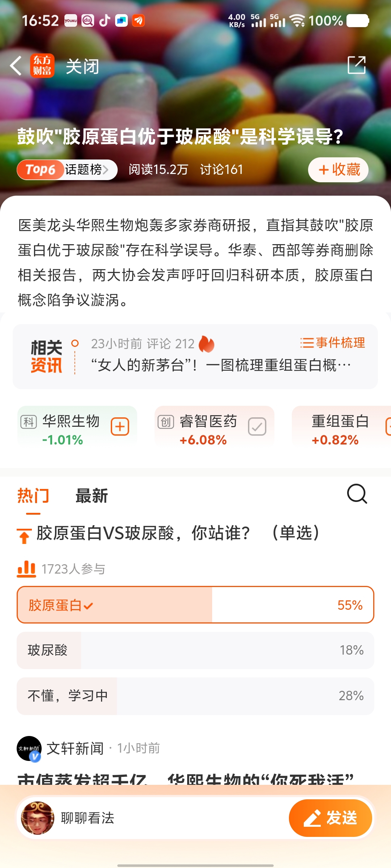The image size is (391, 868).
Task: Tap the back arrow icon
Action: coord(16,66)
